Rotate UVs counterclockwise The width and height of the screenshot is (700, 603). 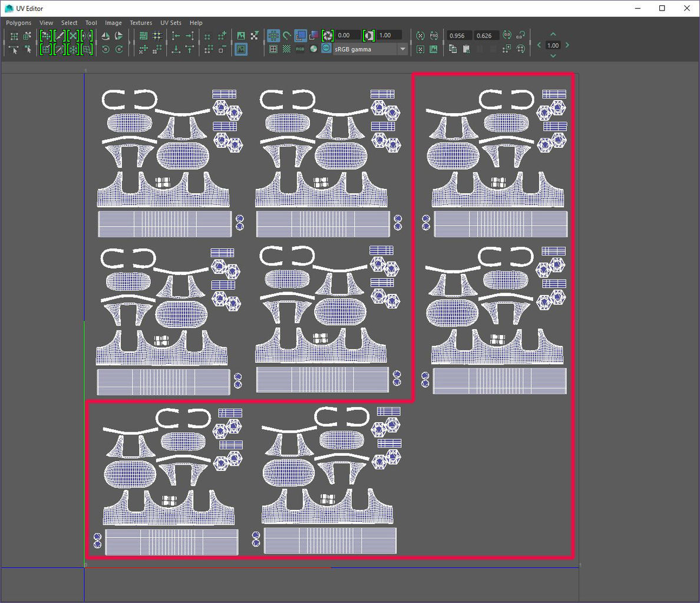tap(105, 49)
